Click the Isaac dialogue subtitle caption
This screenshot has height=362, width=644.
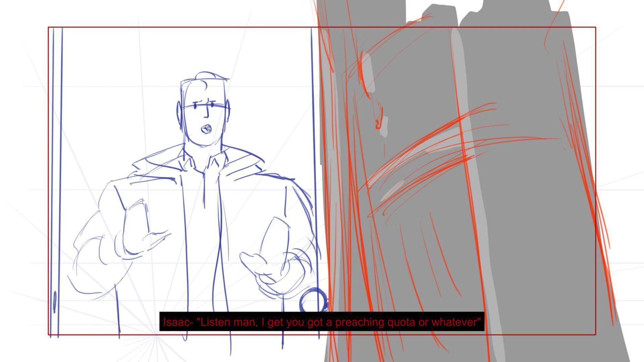click(x=322, y=322)
